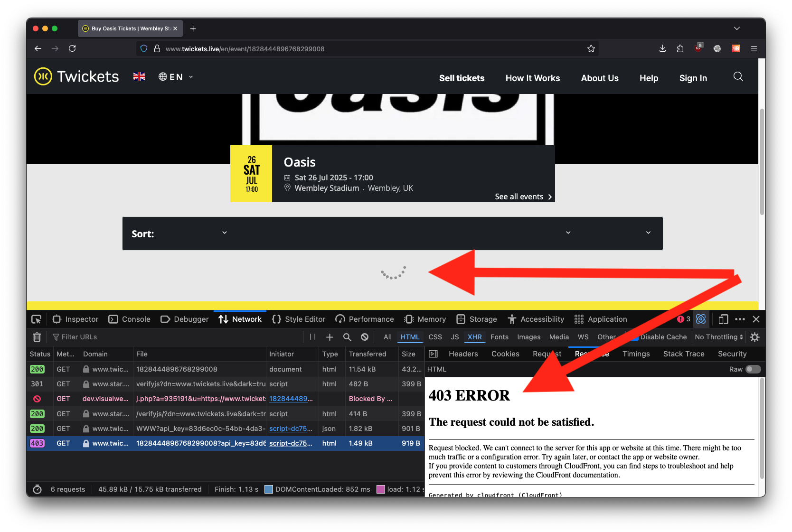Open the Stack Trace tab
Screen dimensions: 792x532
[x=683, y=354]
